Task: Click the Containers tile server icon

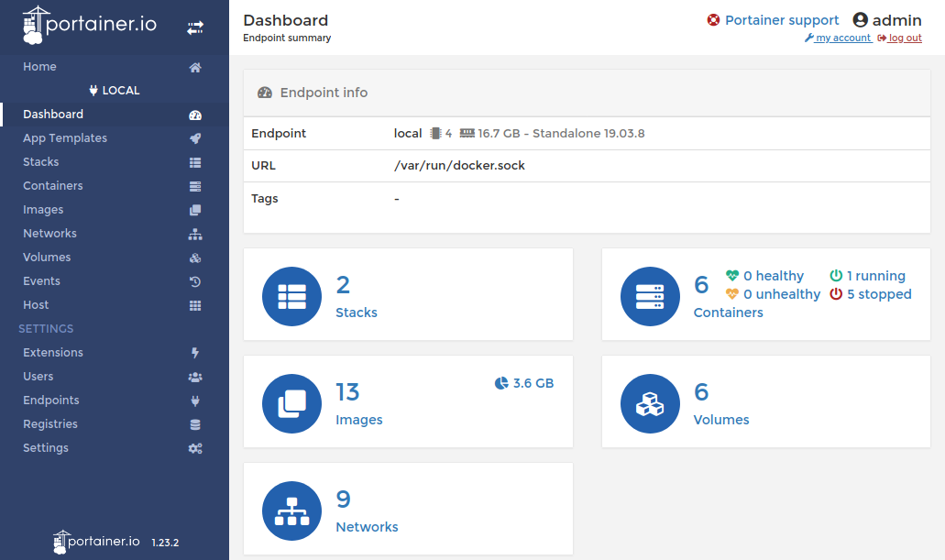Action: 650,296
